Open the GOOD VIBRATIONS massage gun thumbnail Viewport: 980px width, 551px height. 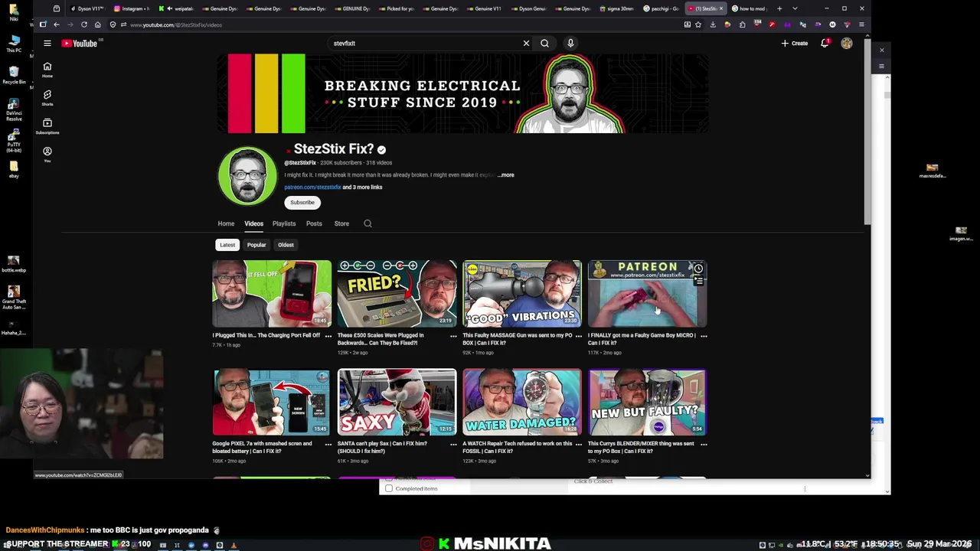pos(522,294)
